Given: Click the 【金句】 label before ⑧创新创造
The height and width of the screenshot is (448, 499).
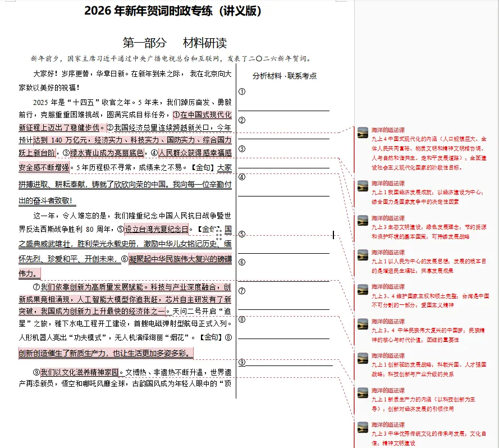Looking at the screenshot, I should (210, 337).
